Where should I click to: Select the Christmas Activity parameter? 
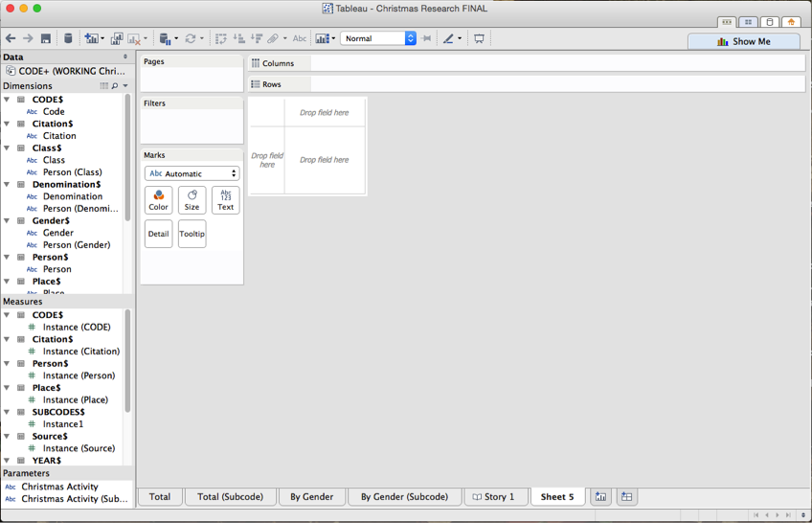click(59, 487)
